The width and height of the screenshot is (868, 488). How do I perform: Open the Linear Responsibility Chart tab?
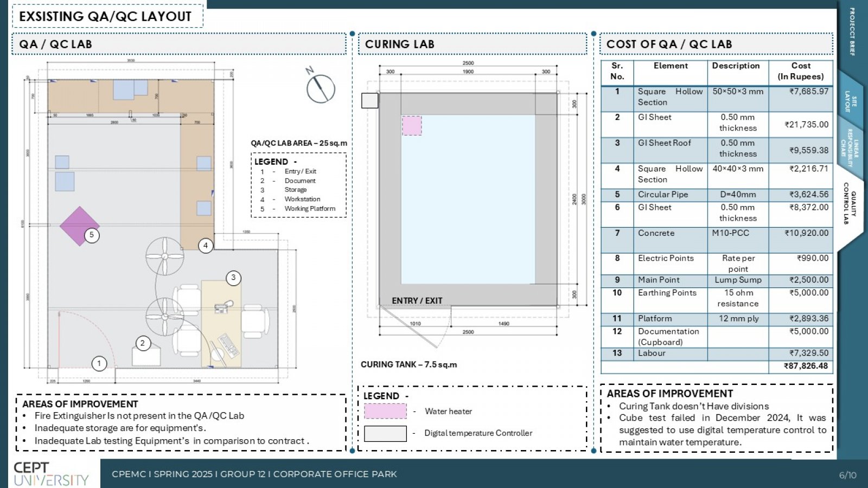850,147
